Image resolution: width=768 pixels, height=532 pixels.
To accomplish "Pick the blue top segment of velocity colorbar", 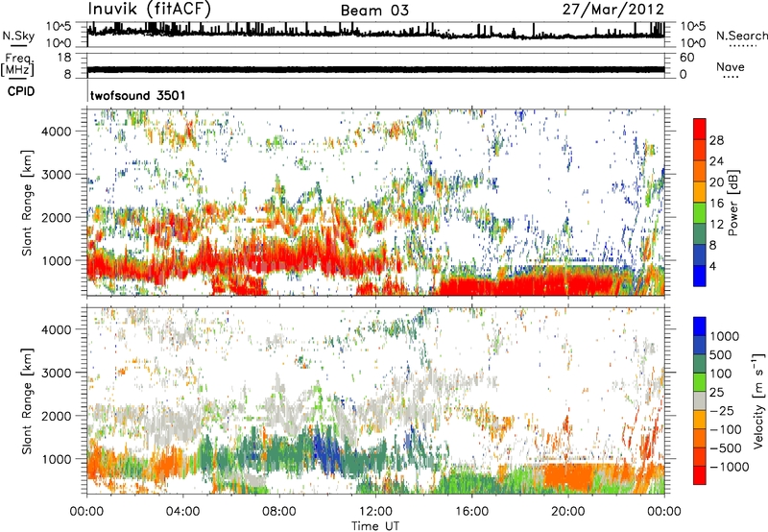I will pos(700,326).
